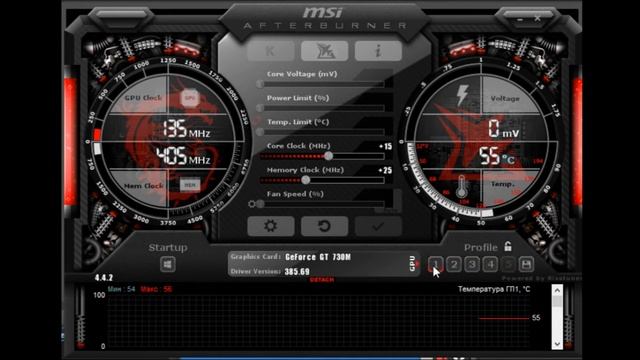The width and height of the screenshot is (640, 360).
Task: Click the Profile label
Action: click(481, 248)
